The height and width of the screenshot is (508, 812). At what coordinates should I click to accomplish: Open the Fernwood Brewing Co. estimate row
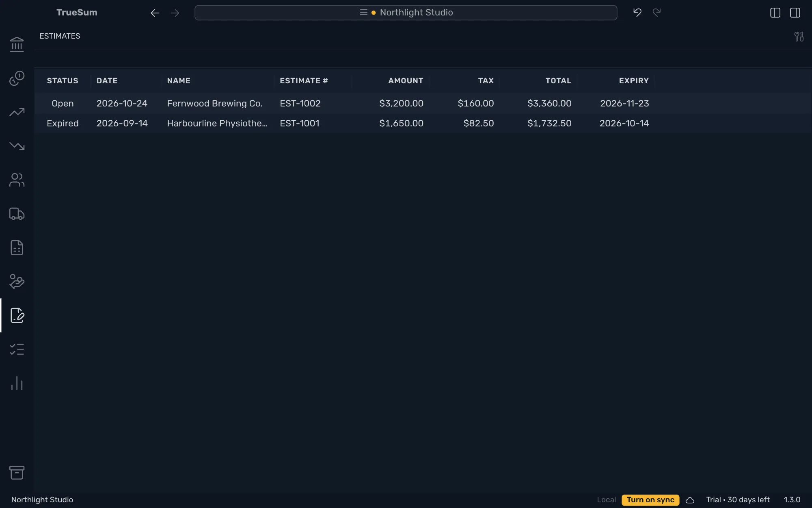423,103
